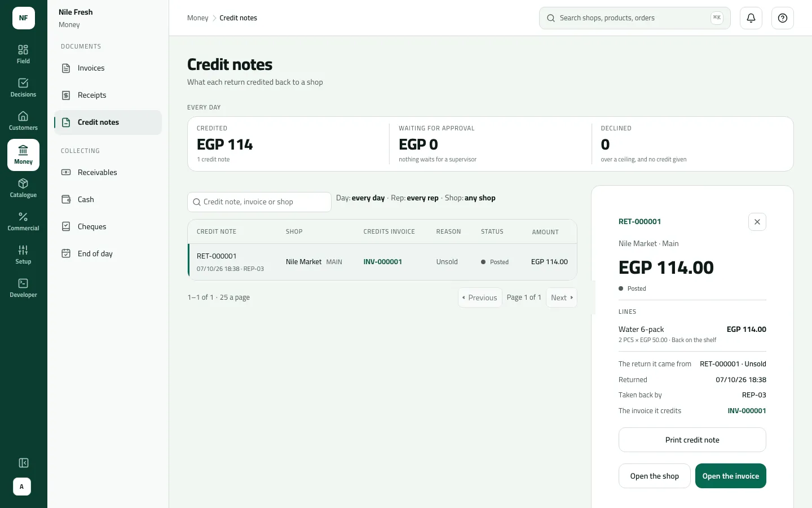Go to Customers section
This screenshot has width=812, height=508.
pos(23,121)
